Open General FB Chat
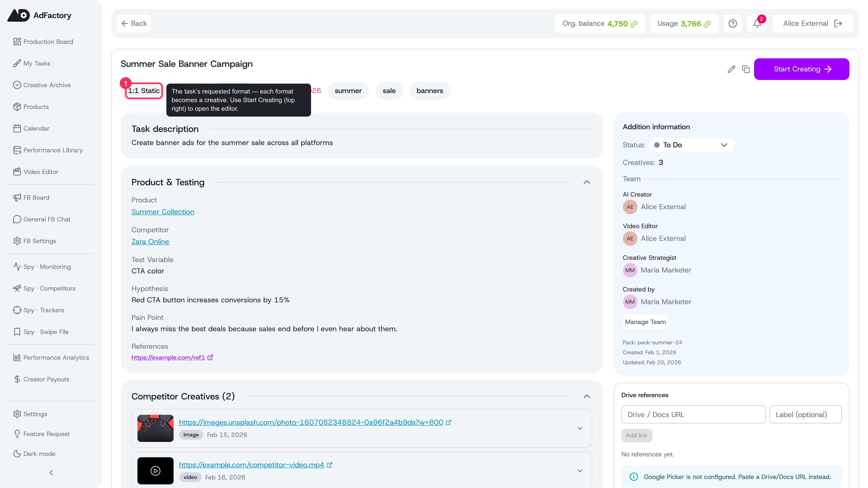Screen dimensions: 868x488 [x=42, y=219]
